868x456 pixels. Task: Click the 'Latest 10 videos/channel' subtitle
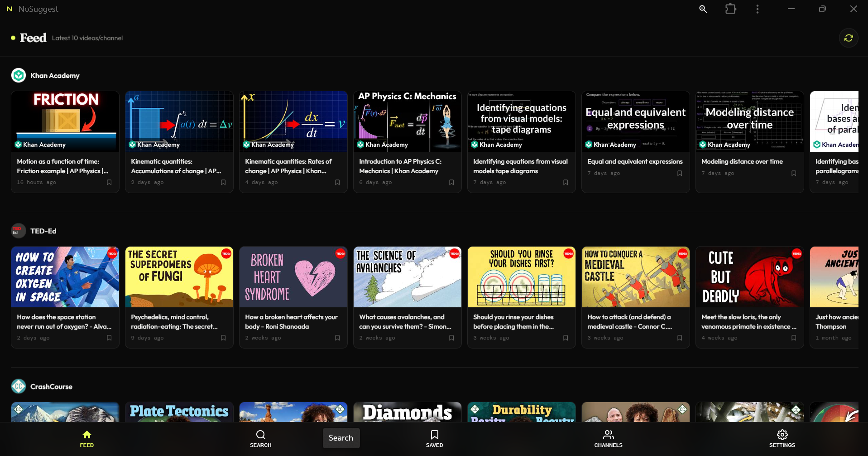(x=87, y=38)
